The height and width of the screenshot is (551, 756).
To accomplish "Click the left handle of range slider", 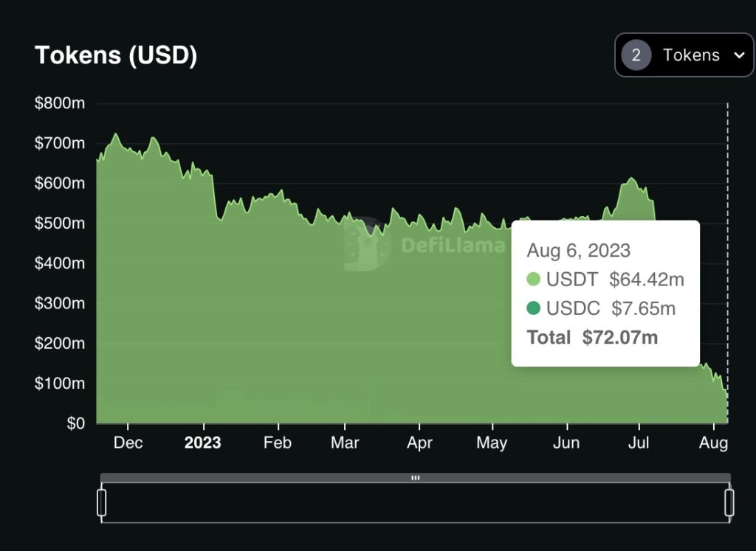I will pos(102,502).
